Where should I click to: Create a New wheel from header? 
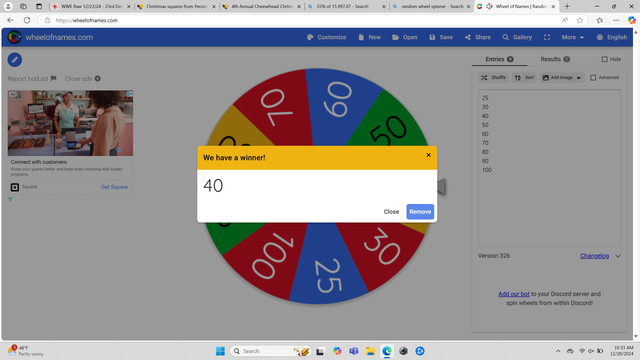pyautogui.click(x=369, y=37)
